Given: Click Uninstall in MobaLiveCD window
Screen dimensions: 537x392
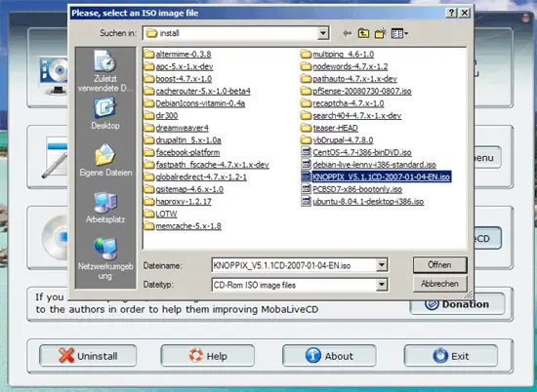Looking at the screenshot, I should 88,356.
